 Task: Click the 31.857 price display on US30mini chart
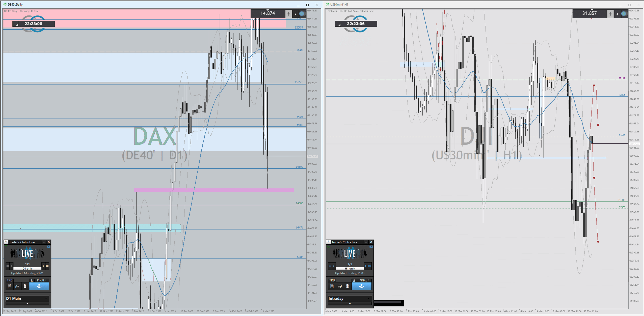coord(589,13)
